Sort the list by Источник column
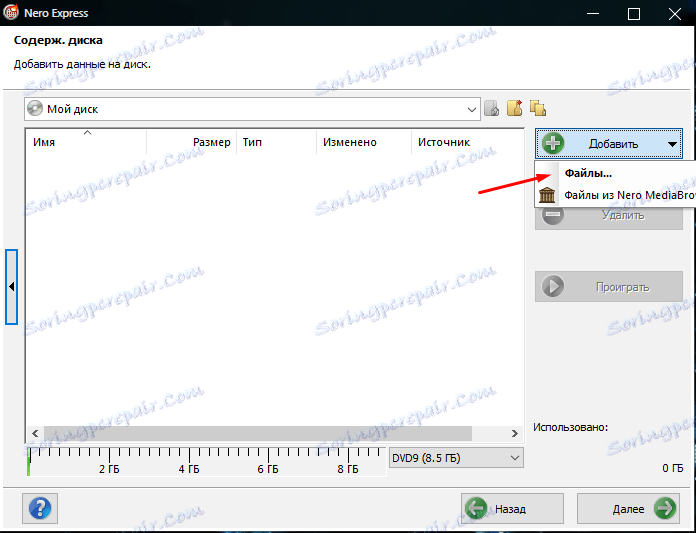Viewport: 696px width, 533px height. pyautogui.click(x=468, y=142)
